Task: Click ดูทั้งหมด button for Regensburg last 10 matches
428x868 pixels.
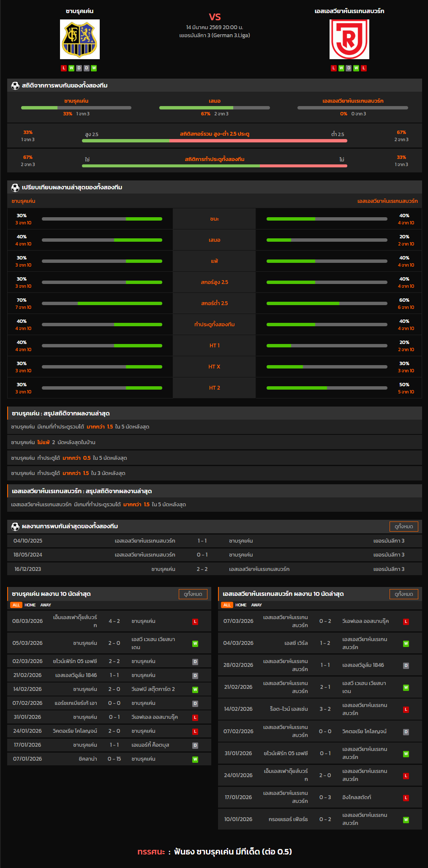Action: point(403,594)
